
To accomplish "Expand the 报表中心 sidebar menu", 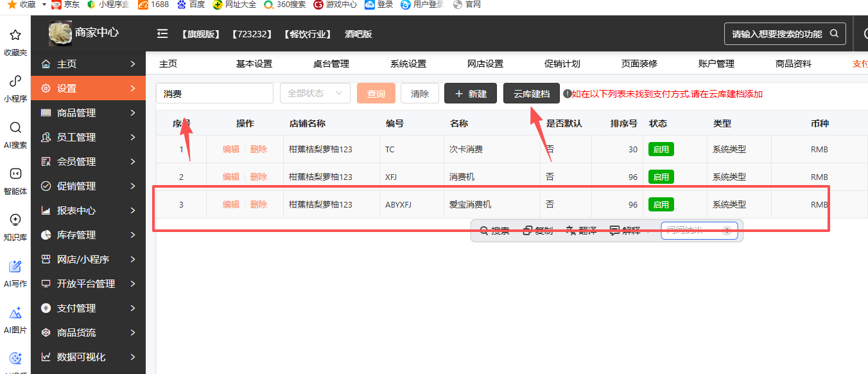I will (88, 211).
